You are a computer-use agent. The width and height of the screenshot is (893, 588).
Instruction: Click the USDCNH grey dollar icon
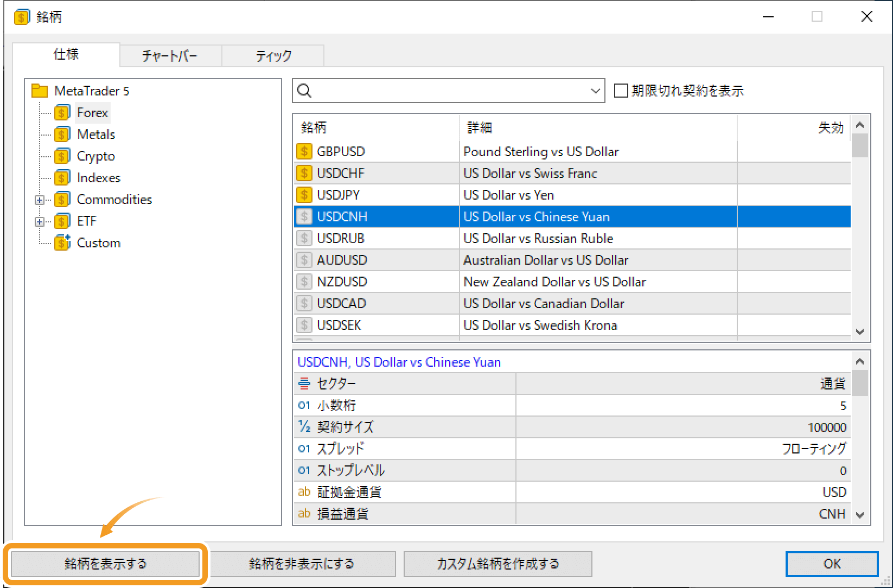(304, 216)
